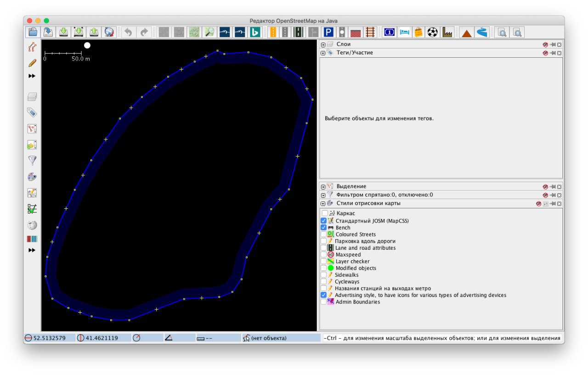588x375 pixels.
Task: Select the brick wall preset icon
Action: [x=356, y=32]
